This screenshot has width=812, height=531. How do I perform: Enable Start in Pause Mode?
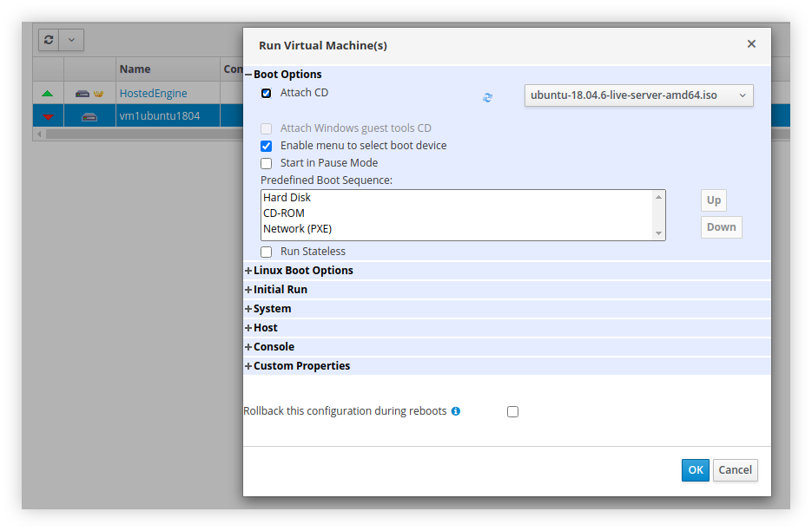coord(267,163)
